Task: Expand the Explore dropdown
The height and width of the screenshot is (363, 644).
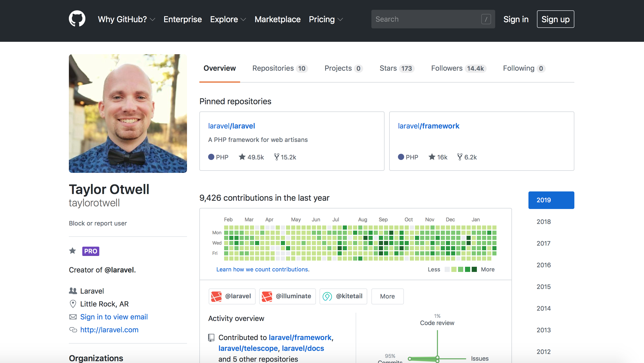Action: tap(228, 19)
